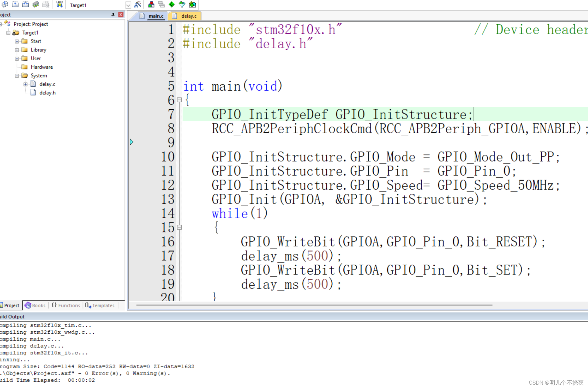The image size is (588, 388).
Task: Translate current file with the first toolbar icon
Action: [x=5, y=4]
